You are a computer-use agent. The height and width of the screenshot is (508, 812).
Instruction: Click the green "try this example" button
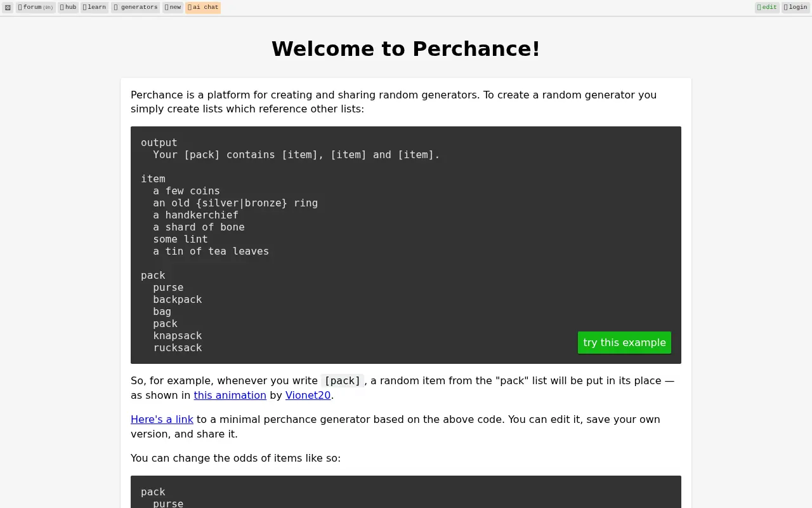coord(624,342)
